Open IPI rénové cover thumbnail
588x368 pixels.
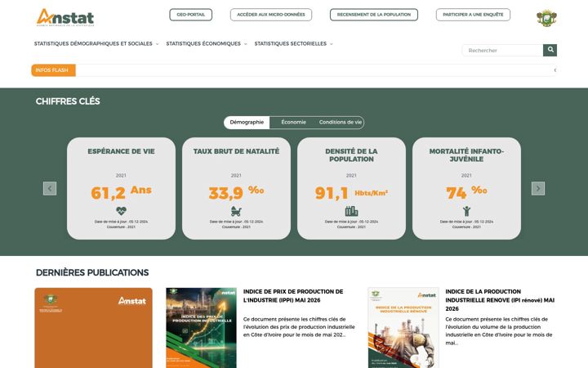(x=403, y=328)
